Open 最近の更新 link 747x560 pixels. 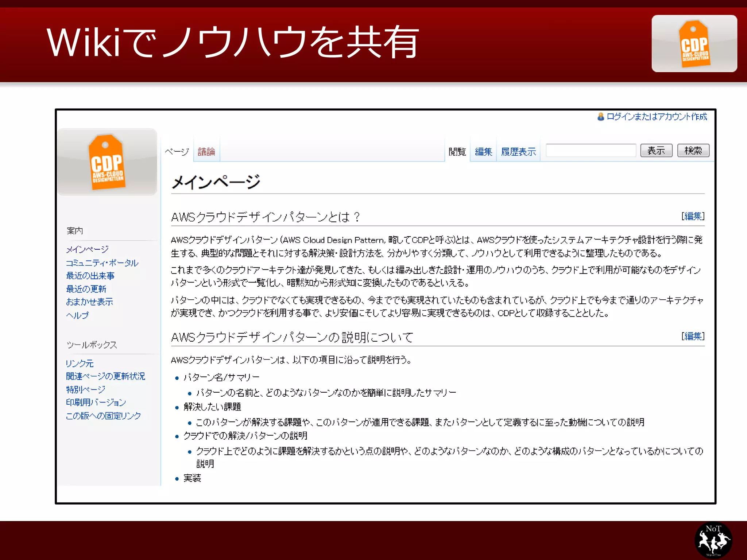pyautogui.click(x=86, y=289)
